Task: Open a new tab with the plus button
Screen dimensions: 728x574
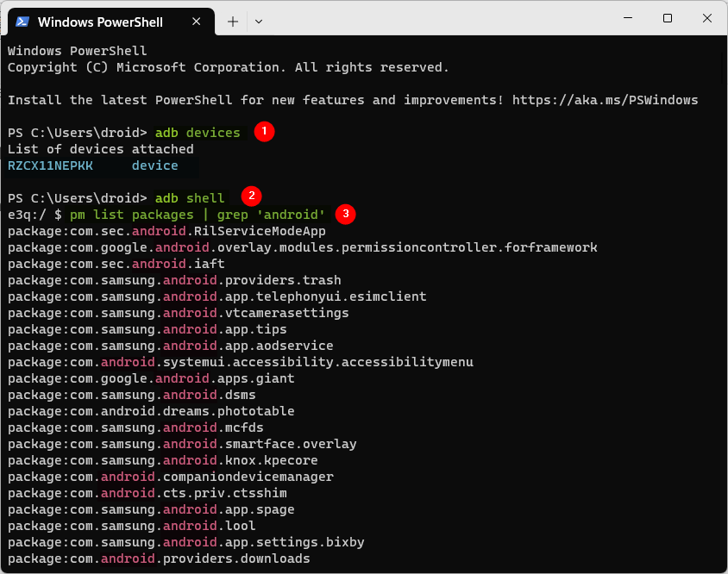Action: pyautogui.click(x=233, y=21)
